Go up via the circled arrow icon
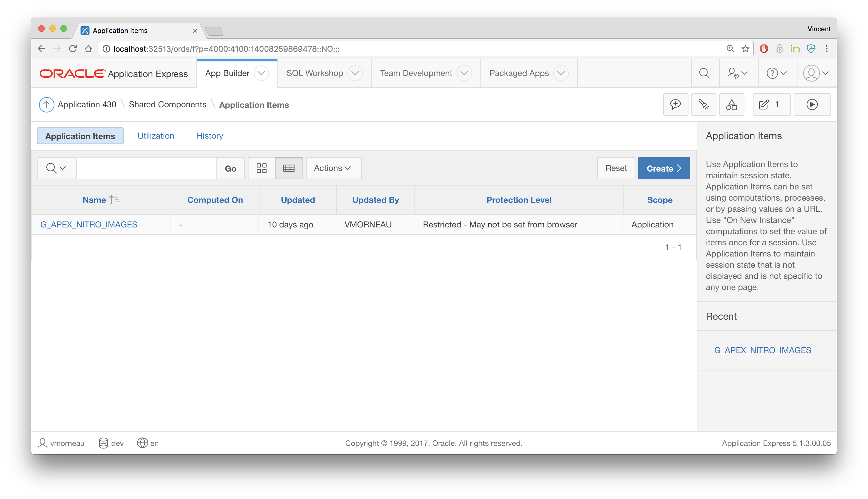868x499 pixels. pos(46,104)
